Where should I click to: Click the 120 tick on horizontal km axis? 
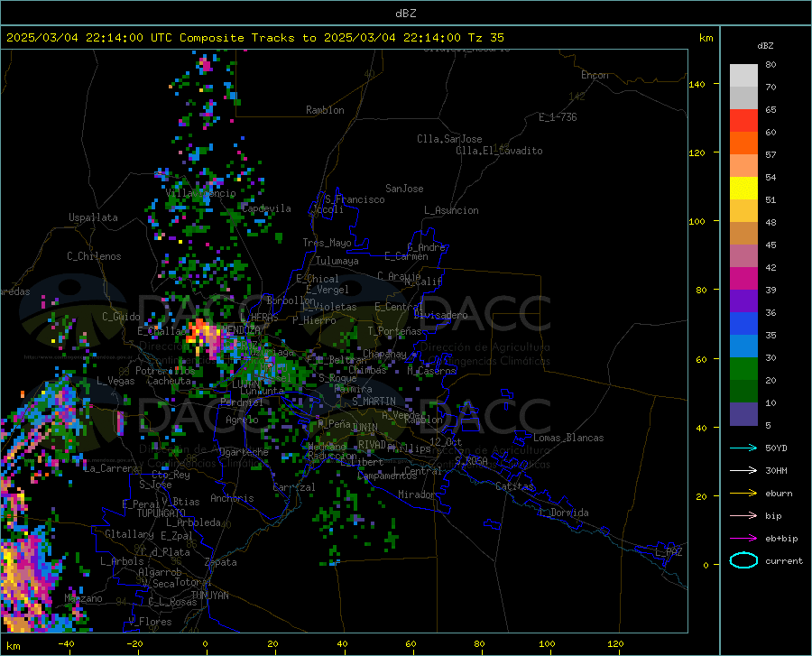tap(615, 643)
